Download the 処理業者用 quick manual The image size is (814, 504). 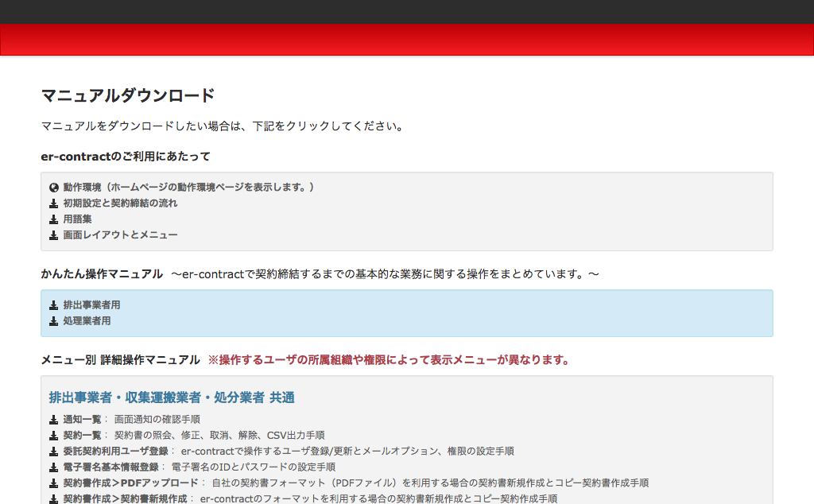(87, 321)
